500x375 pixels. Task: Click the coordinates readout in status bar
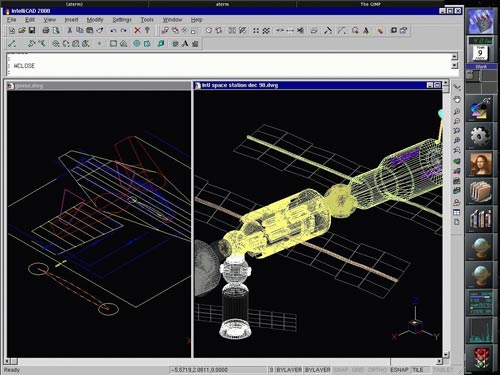coord(218,370)
